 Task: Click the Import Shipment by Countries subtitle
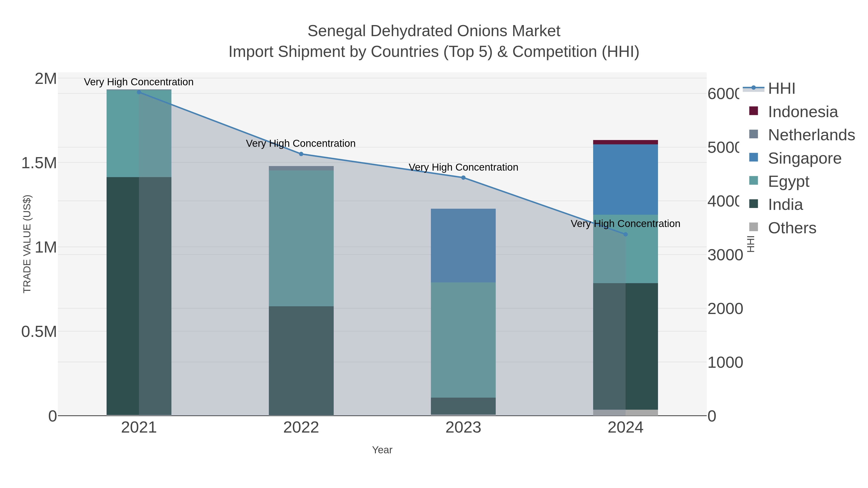434,52
